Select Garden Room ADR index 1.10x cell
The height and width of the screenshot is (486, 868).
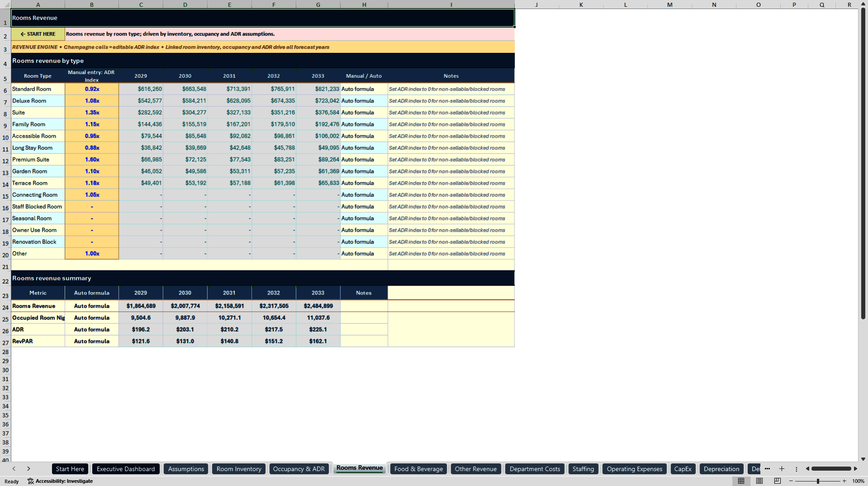(92, 171)
